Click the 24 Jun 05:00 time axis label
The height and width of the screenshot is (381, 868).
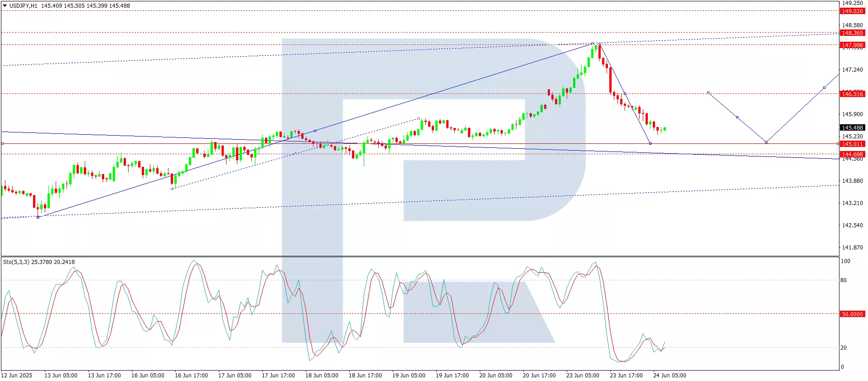coord(669,375)
